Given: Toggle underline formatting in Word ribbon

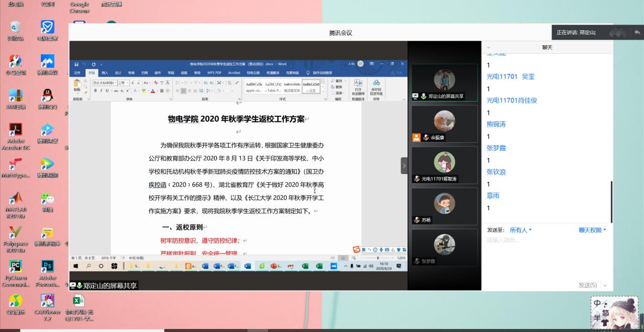Looking at the screenshot, I should click(x=107, y=91).
